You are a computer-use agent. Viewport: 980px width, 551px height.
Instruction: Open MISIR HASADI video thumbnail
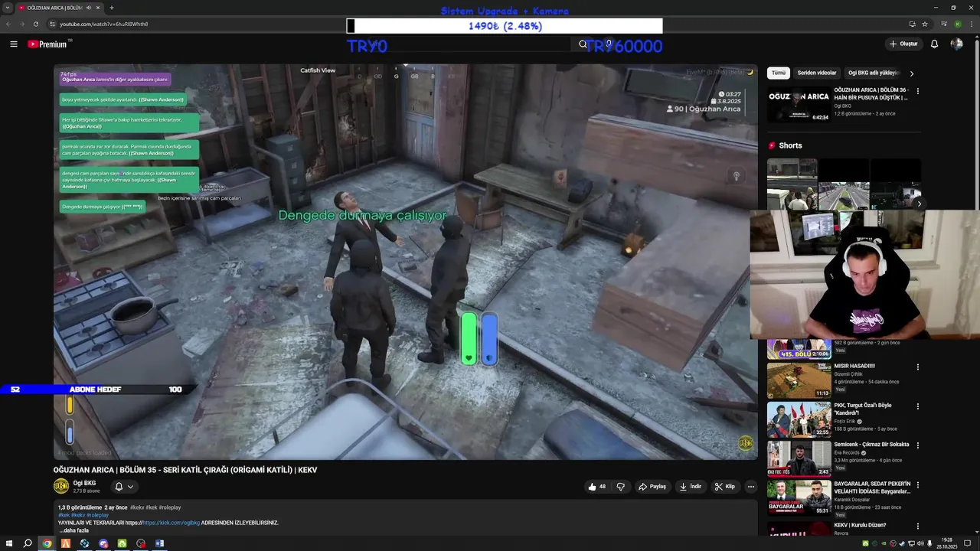tap(799, 380)
